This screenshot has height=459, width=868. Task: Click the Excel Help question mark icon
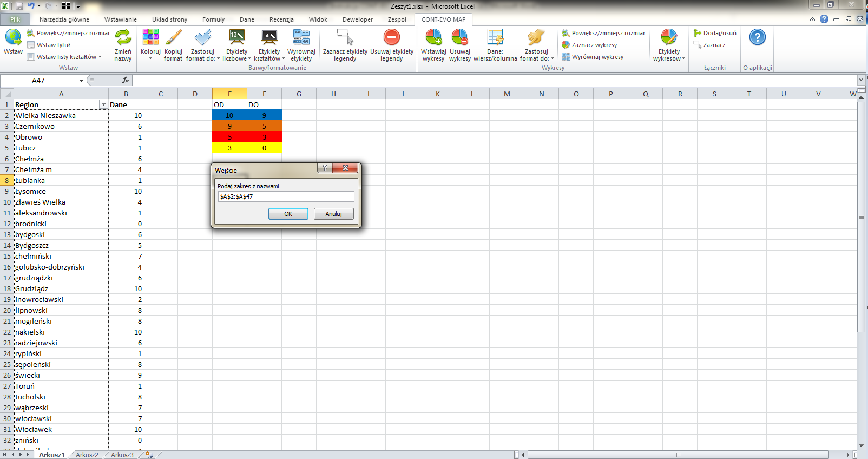pyautogui.click(x=824, y=19)
